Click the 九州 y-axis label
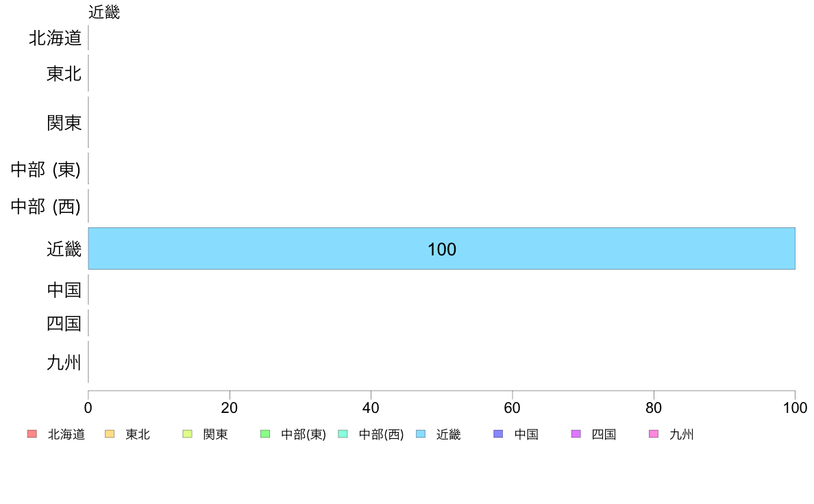The width and height of the screenshot is (814, 504). [64, 362]
